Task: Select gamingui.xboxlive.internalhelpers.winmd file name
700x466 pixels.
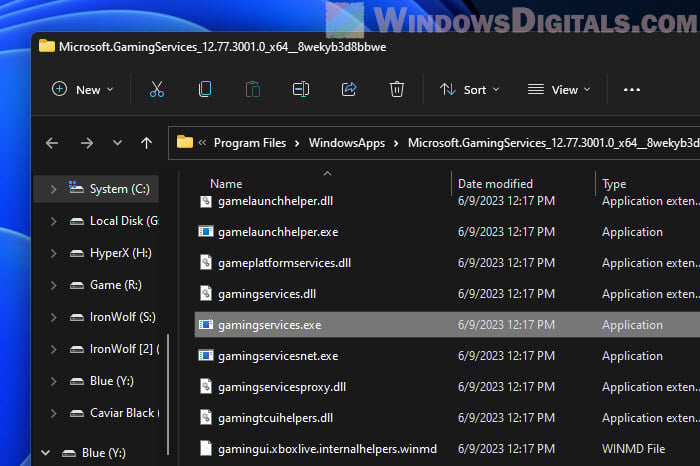Action: [x=327, y=449]
